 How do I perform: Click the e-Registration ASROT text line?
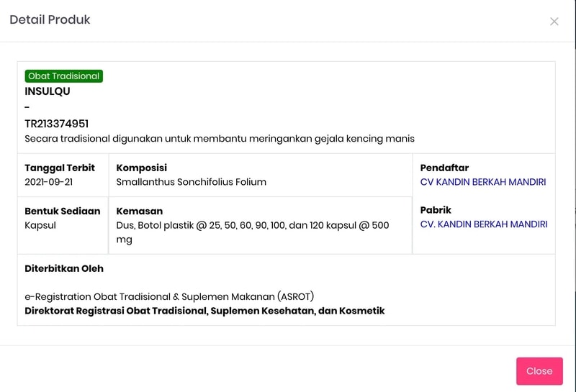click(169, 296)
